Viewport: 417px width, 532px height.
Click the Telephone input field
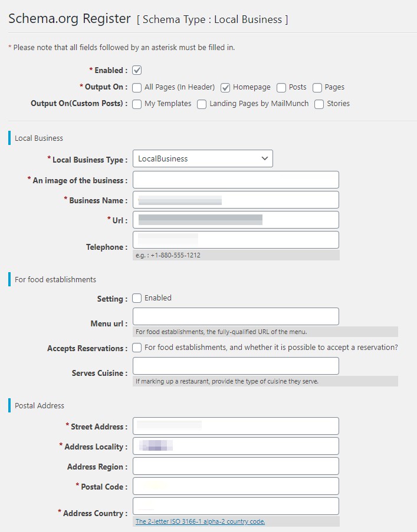pyautogui.click(x=236, y=240)
